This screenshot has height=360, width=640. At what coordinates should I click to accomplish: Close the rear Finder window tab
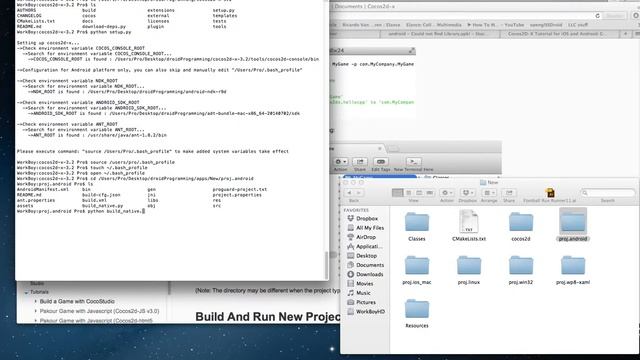pyautogui.click(x=380, y=149)
